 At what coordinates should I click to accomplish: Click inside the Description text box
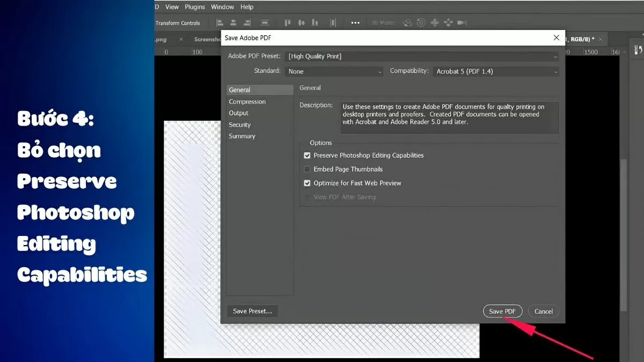(449, 117)
